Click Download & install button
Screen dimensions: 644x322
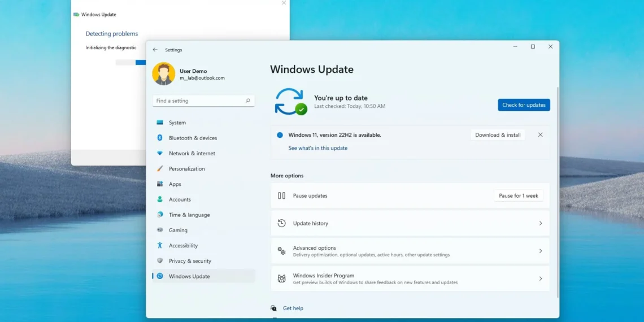point(498,134)
